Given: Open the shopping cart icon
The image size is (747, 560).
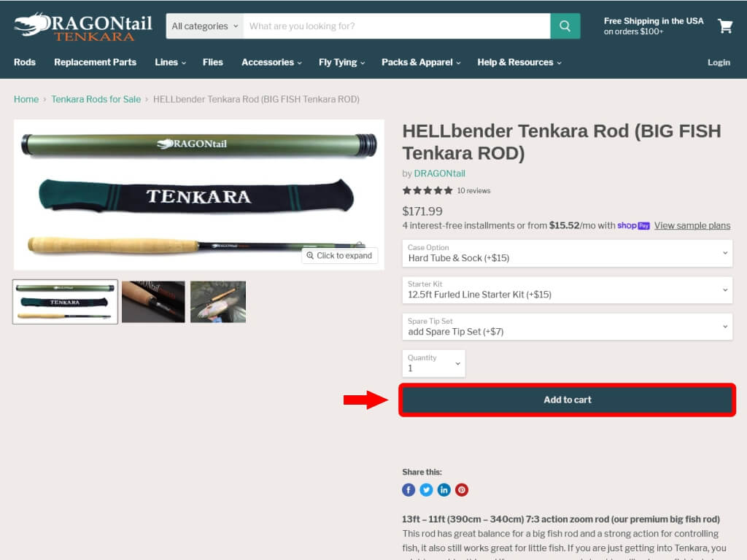Looking at the screenshot, I should pyautogui.click(x=725, y=26).
